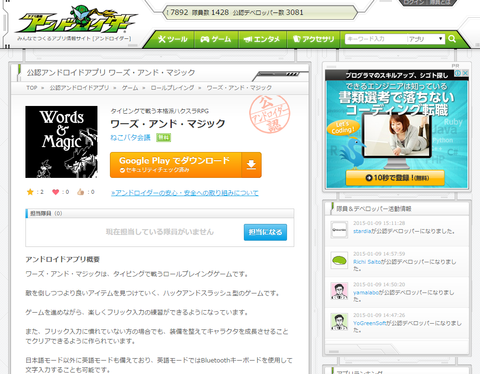
Task: Focus the keyword search input field
Action: click(376, 39)
